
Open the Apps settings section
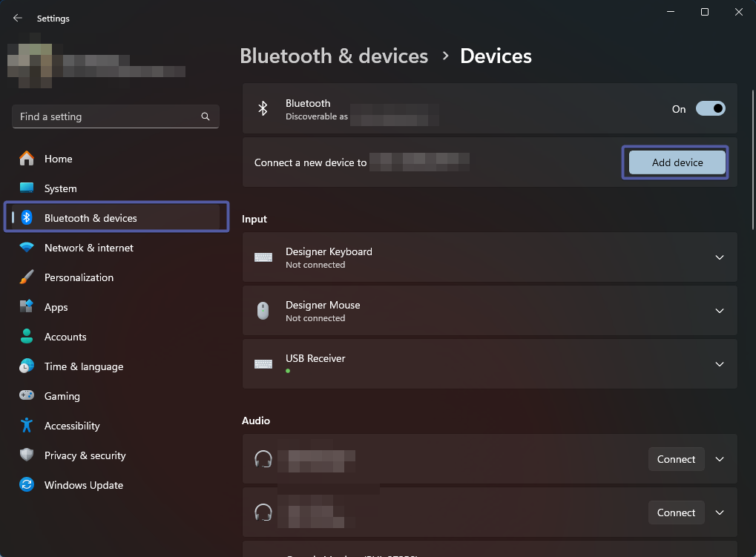coord(56,307)
